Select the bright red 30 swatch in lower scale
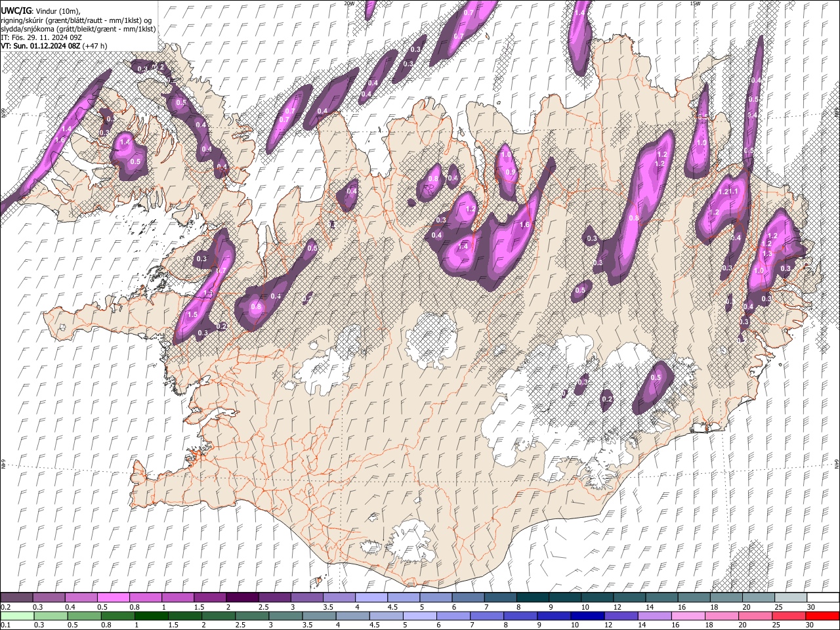840x630 pixels. pyautogui.click(x=822, y=616)
